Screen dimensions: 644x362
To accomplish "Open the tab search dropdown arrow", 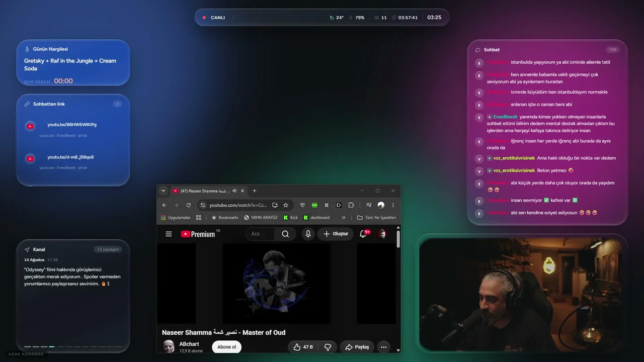I will [163, 191].
